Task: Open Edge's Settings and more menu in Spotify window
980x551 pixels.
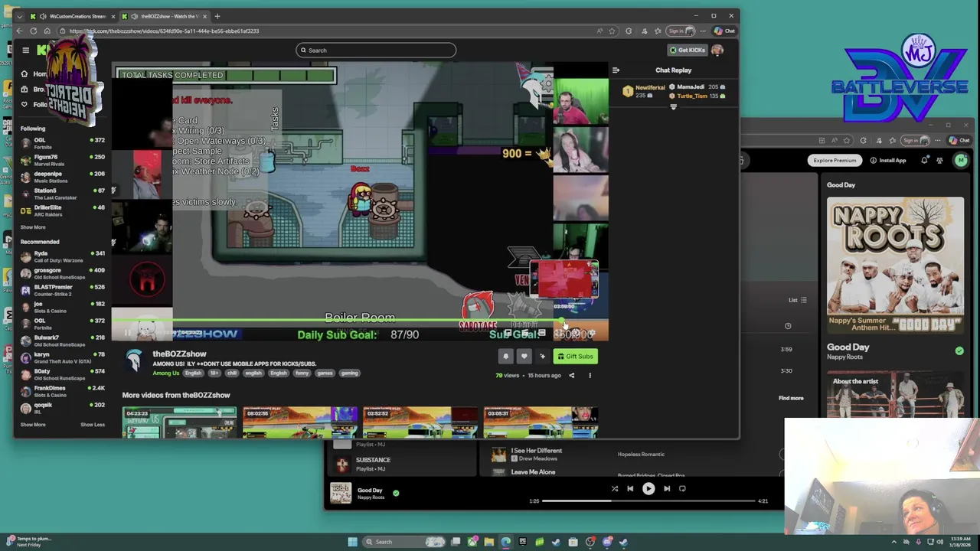Action: click(939, 140)
